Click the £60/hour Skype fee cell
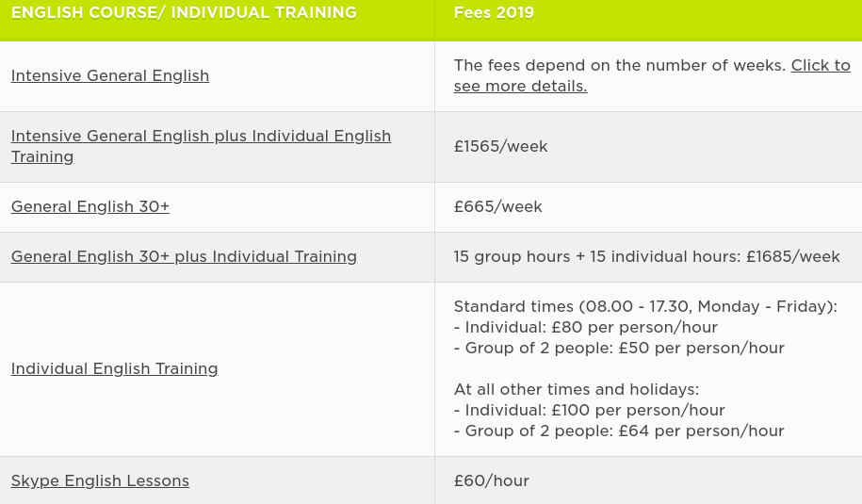 491,480
